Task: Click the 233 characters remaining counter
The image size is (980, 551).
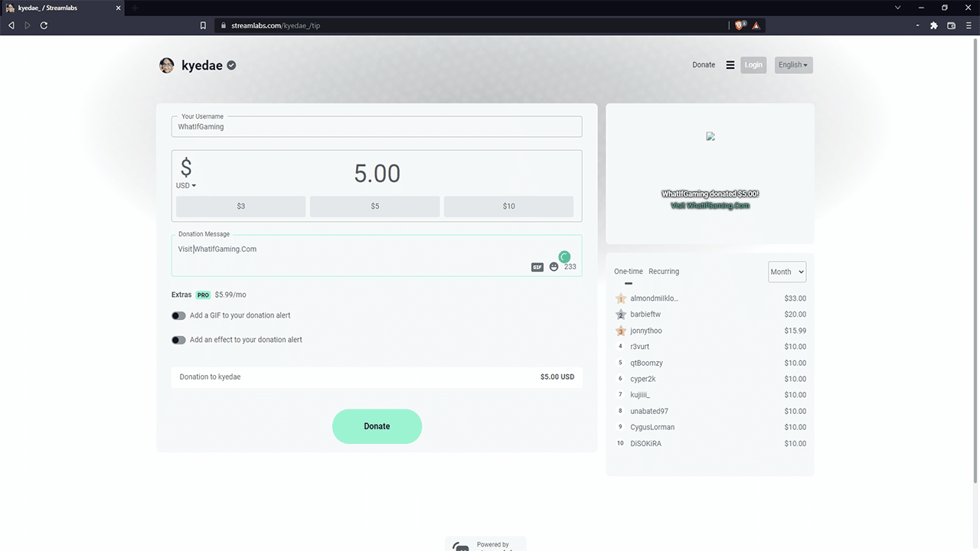Action: [570, 267]
